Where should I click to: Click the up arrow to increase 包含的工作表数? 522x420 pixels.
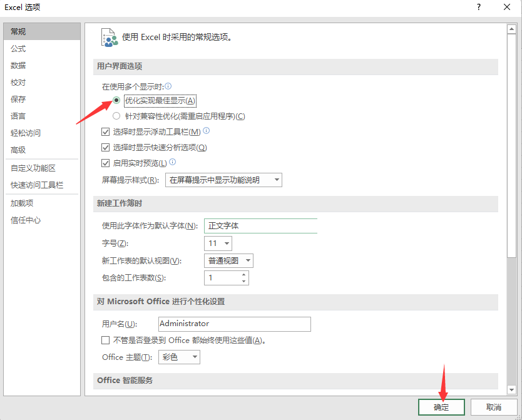(x=243, y=275)
